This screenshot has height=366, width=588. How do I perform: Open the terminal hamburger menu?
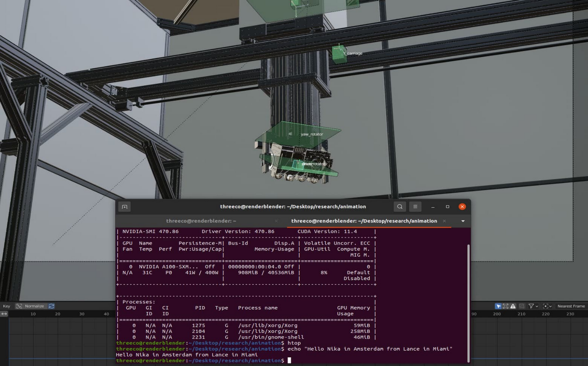click(415, 207)
